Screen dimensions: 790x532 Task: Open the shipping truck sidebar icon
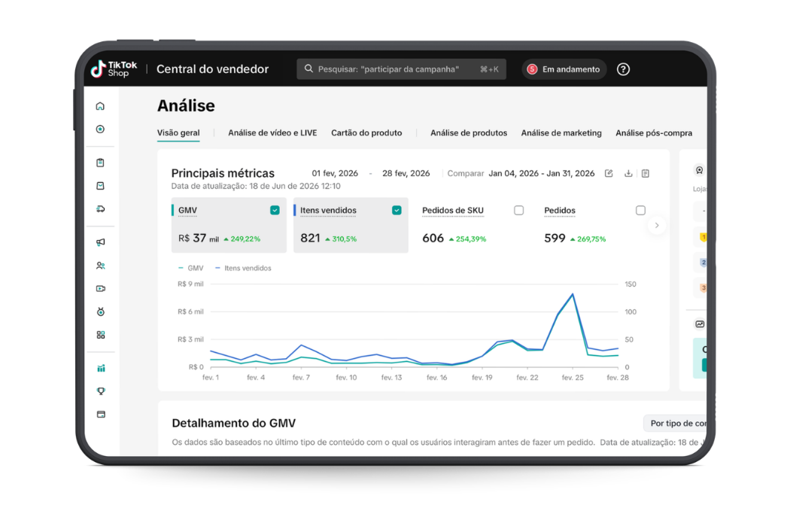[100, 209]
